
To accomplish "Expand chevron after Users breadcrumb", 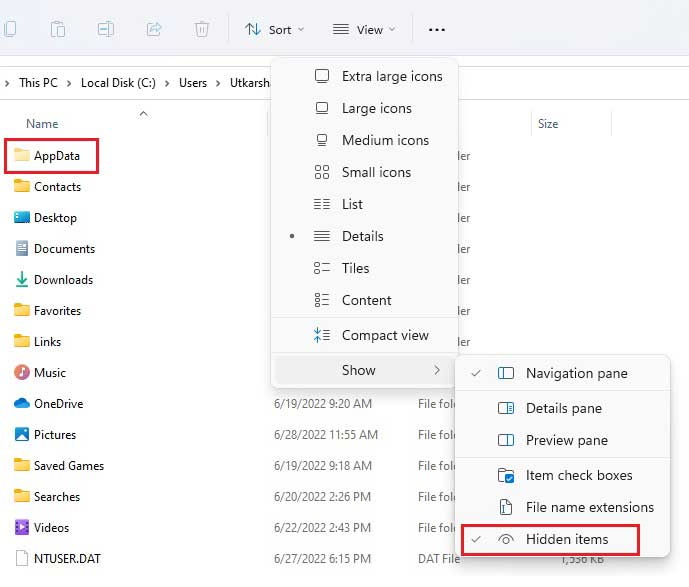I will [218, 83].
